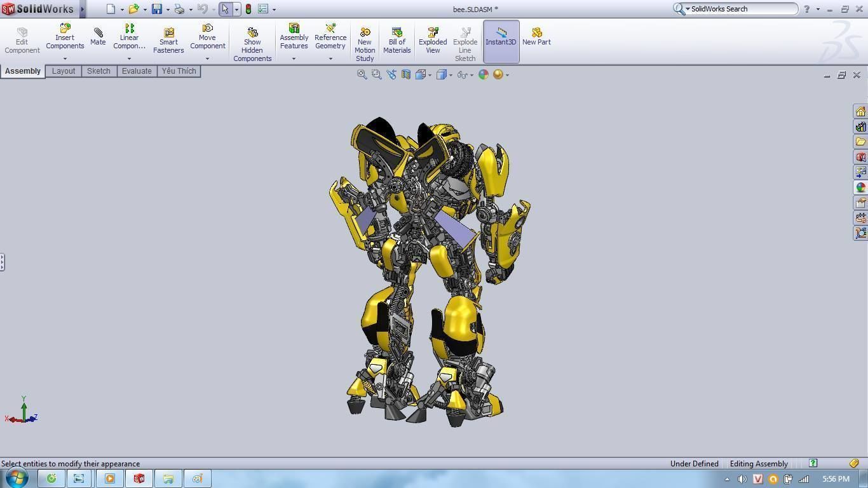The height and width of the screenshot is (488, 868).
Task: Open the Print dropdown arrow
Action: click(x=191, y=10)
